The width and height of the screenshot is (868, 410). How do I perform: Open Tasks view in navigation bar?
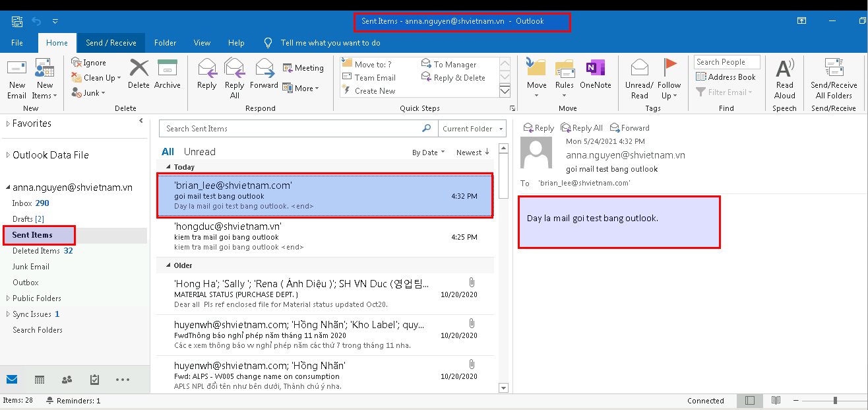coord(94,380)
